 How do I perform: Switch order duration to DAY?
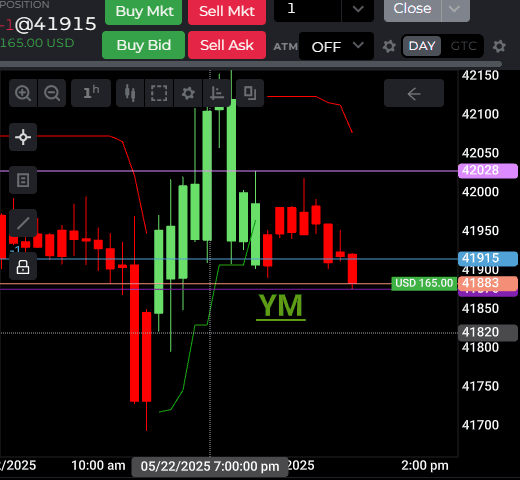coord(422,46)
